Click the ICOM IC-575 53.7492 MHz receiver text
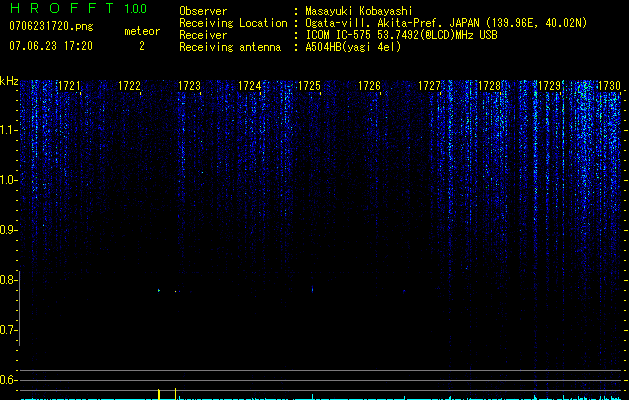 (x=401, y=35)
